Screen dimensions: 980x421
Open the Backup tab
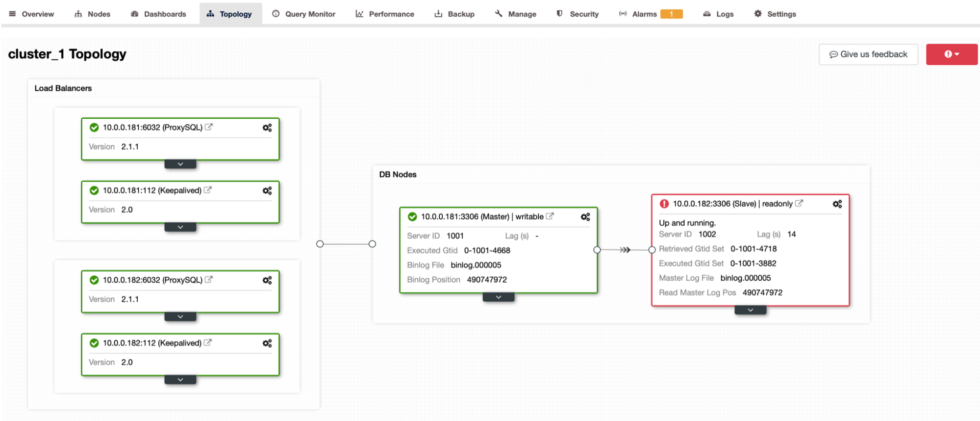[x=454, y=14]
